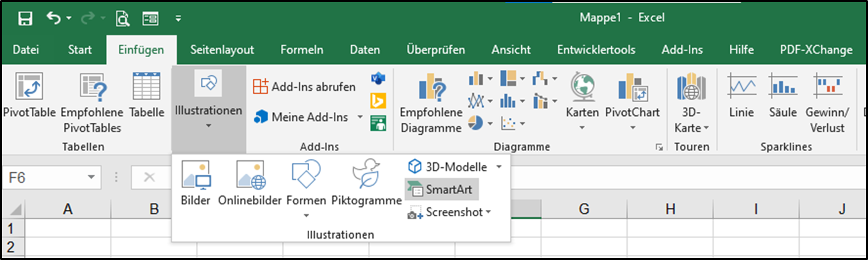Collapse the Illustrationen dropdown button
Screen dimensions: 868x260
pos(208,109)
